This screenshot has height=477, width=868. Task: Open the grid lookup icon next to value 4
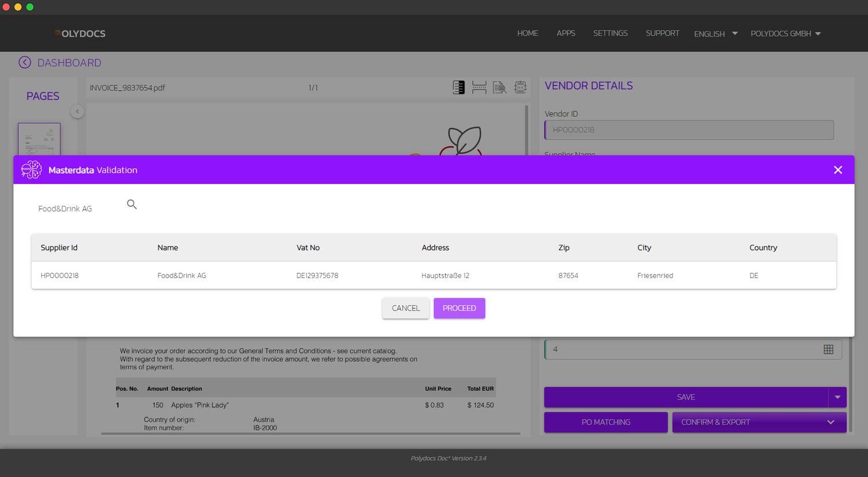pyautogui.click(x=828, y=349)
